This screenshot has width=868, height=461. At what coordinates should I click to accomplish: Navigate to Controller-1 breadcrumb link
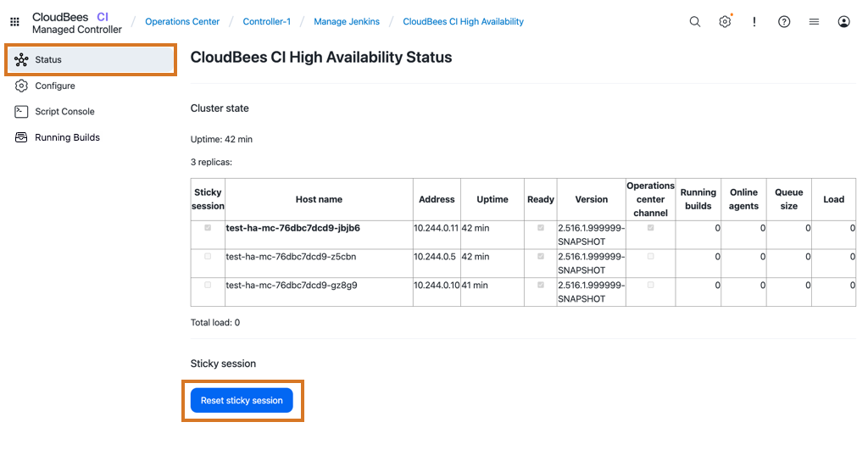(267, 22)
